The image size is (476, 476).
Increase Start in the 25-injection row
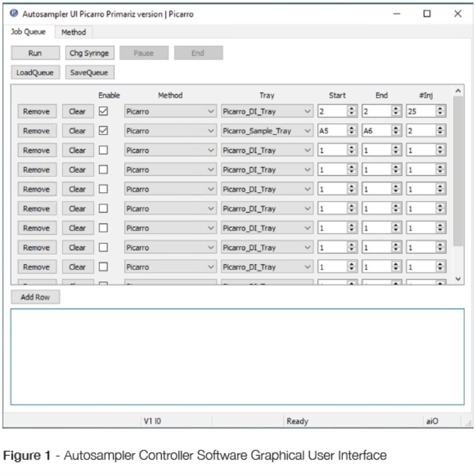point(351,108)
